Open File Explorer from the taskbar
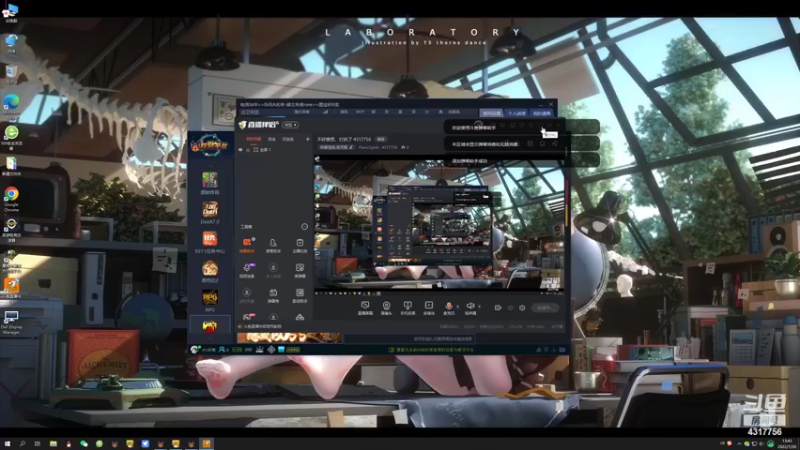 pyautogui.click(x=53, y=443)
